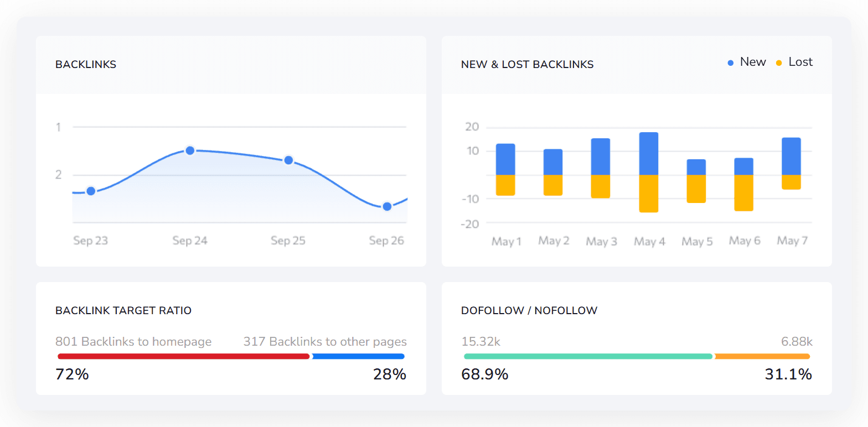The height and width of the screenshot is (427, 868).
Task: Click the DOFOLLOW / NOFOLLOW heading
Action: pyautogui.click(x=529, y=311)
